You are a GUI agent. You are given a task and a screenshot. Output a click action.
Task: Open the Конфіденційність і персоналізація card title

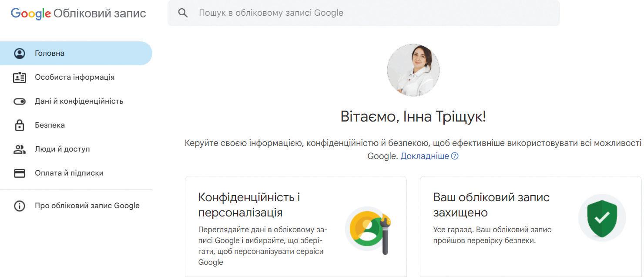[x=249, y=205]
